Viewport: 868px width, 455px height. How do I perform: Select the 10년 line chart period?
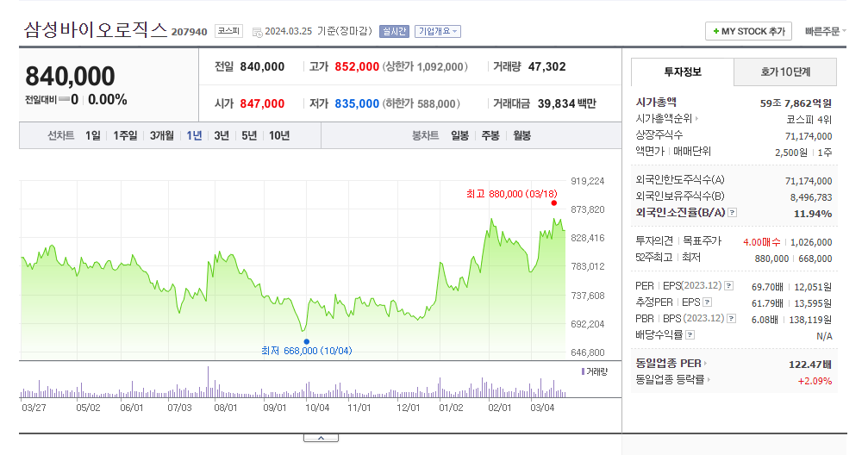(x=279, y=135)
